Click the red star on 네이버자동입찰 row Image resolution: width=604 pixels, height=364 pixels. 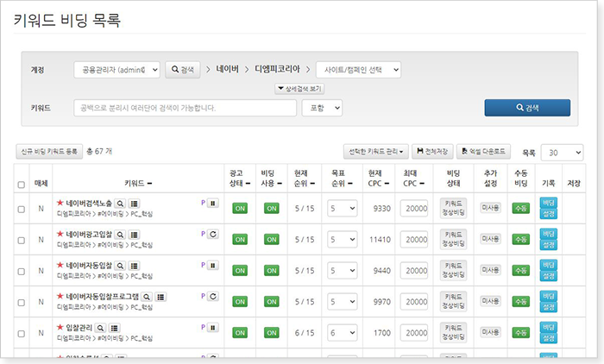pyautogui.click(x=60, y=265)
